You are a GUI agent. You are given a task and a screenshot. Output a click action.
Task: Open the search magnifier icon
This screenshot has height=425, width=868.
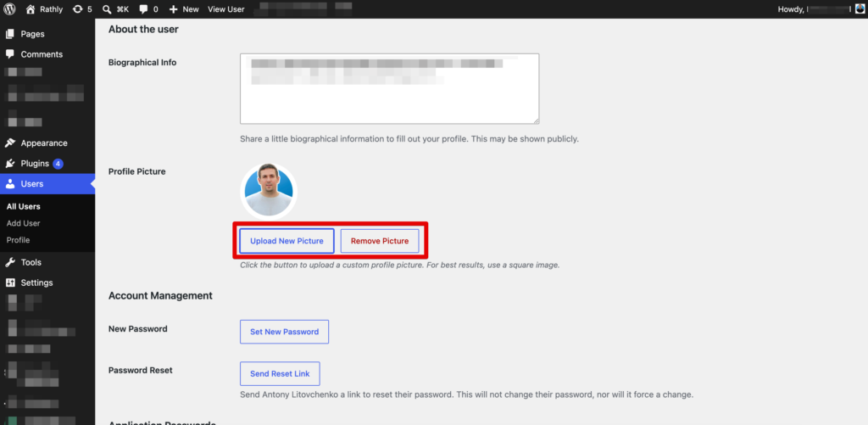coord(107,9)
